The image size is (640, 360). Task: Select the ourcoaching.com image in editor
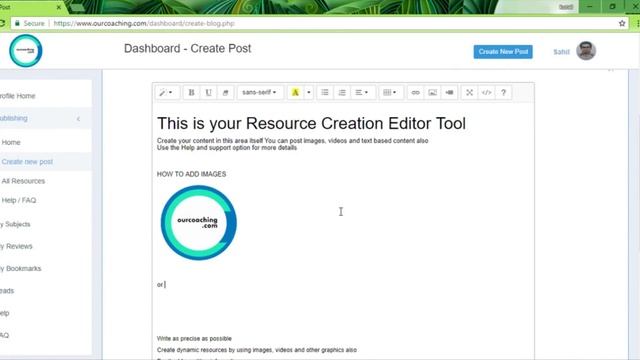(x=199, y=223)
